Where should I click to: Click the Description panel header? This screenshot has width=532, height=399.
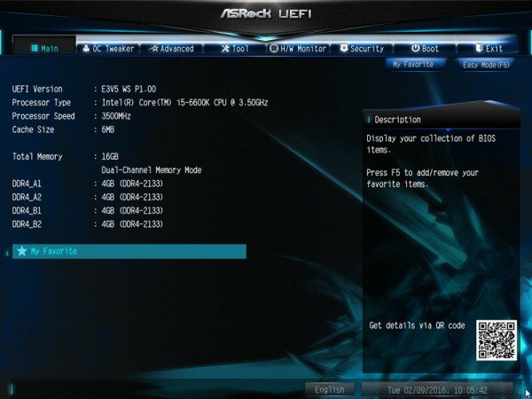(442, 120)
